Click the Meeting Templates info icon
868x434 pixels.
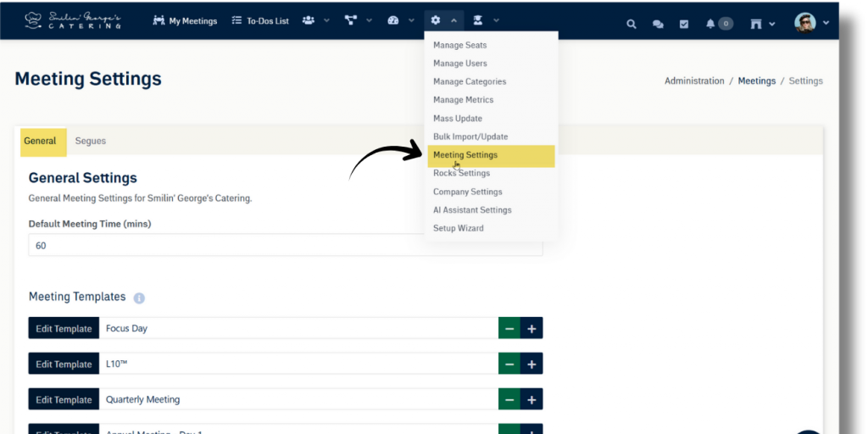(139, 298)
